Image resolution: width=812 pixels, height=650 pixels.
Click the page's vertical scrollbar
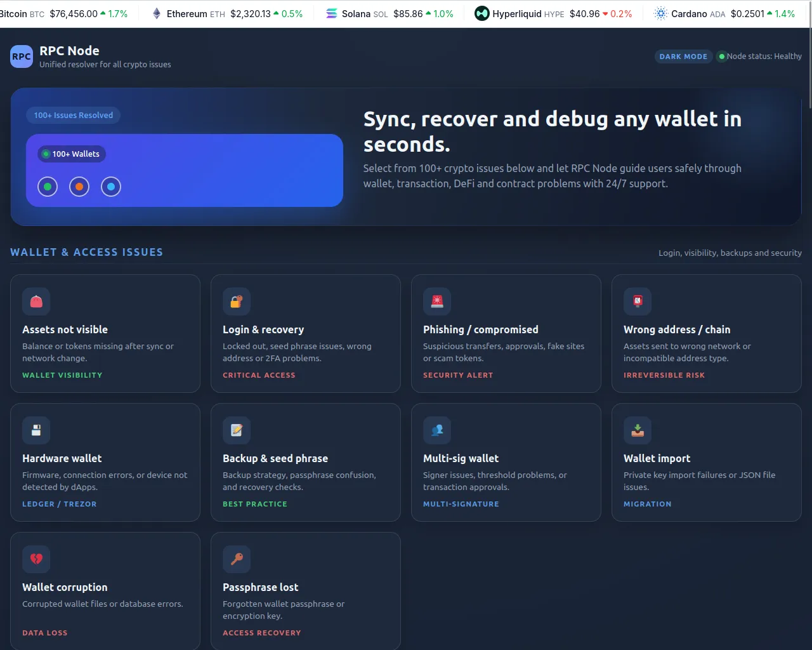tap(809, 63)
